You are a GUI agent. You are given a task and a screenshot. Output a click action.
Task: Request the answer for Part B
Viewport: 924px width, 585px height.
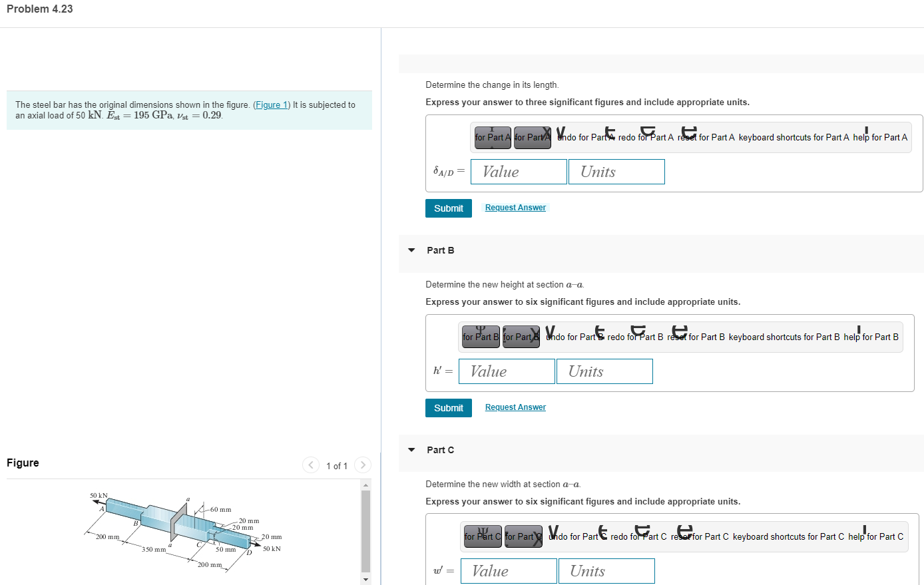coord(515,407)
